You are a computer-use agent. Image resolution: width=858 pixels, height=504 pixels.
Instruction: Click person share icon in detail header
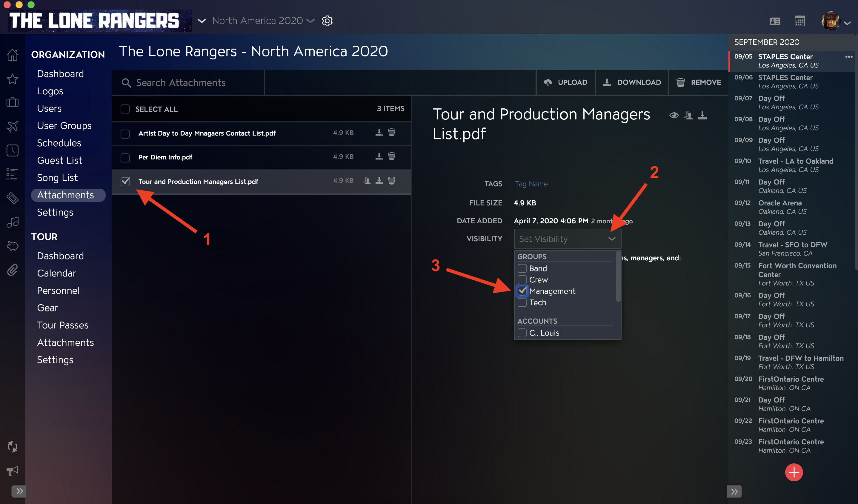coord(688,115)
